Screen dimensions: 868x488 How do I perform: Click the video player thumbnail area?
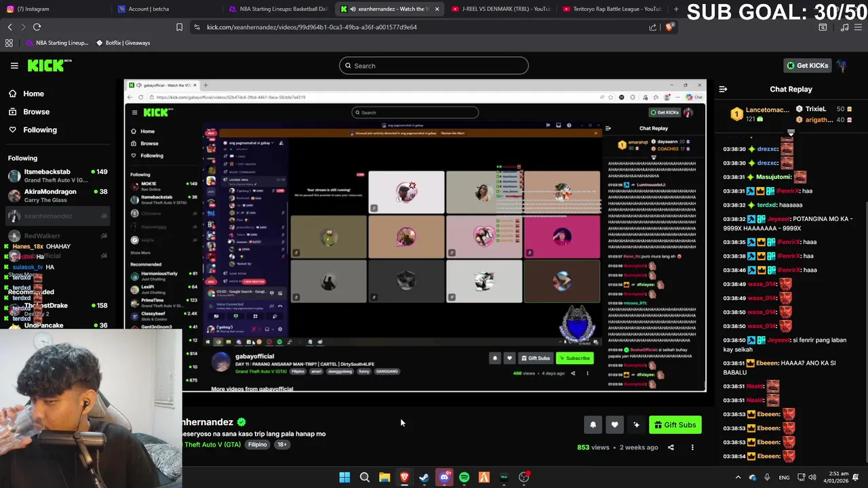click(x=415, y=235)
